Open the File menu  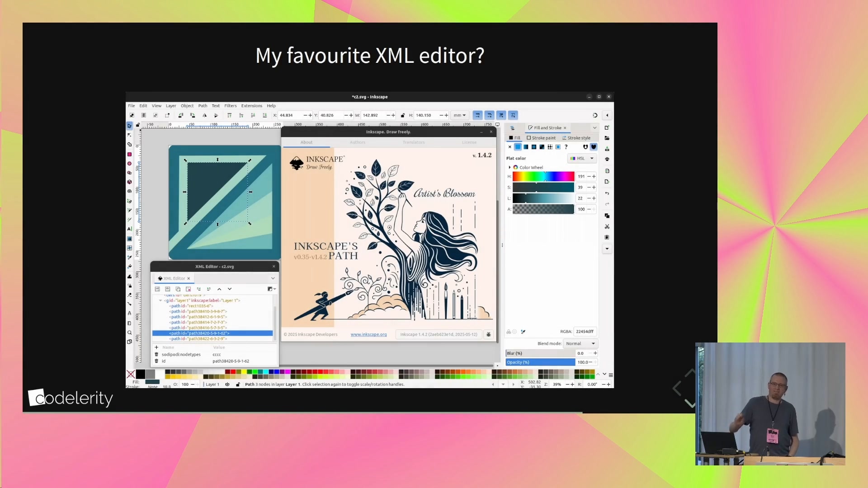131,106
